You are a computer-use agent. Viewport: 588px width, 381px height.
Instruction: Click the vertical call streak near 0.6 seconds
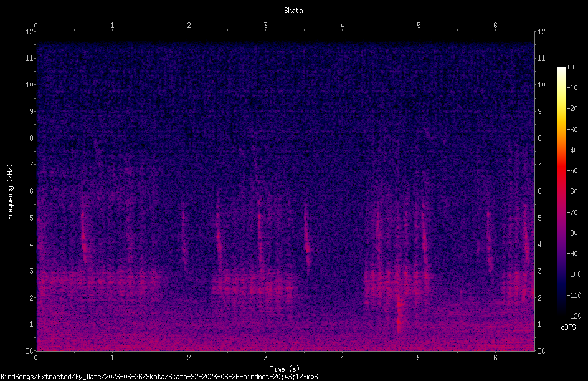(x=83, y=236)
